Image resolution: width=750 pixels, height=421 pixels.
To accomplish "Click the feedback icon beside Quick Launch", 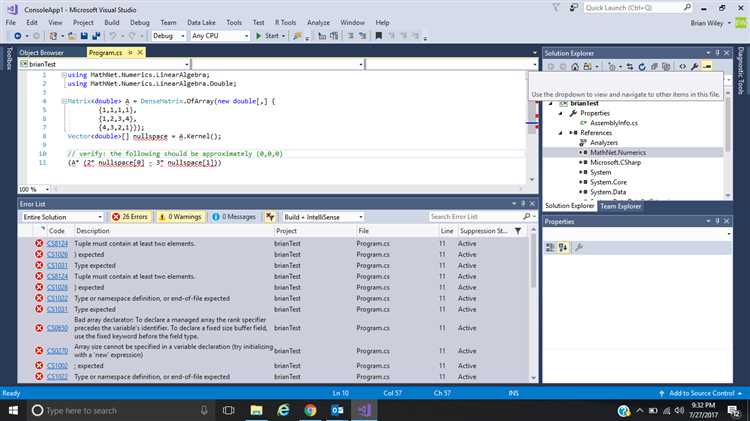I will 574,8.
